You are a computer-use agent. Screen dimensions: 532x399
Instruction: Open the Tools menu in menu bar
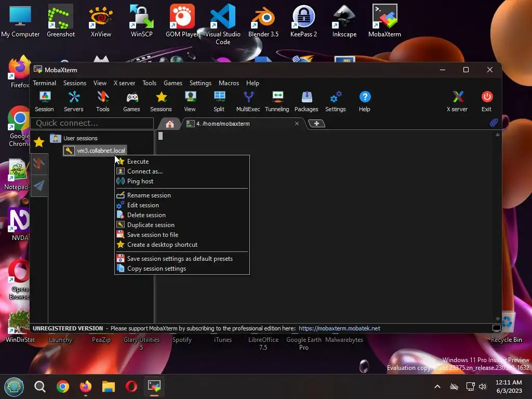[x=149, y=83]
